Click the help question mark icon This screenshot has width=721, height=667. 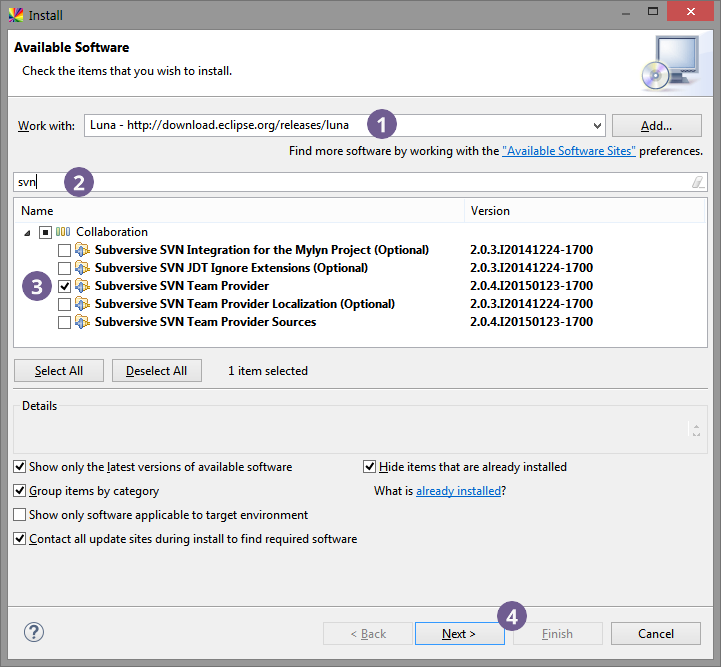pos(34,632)
